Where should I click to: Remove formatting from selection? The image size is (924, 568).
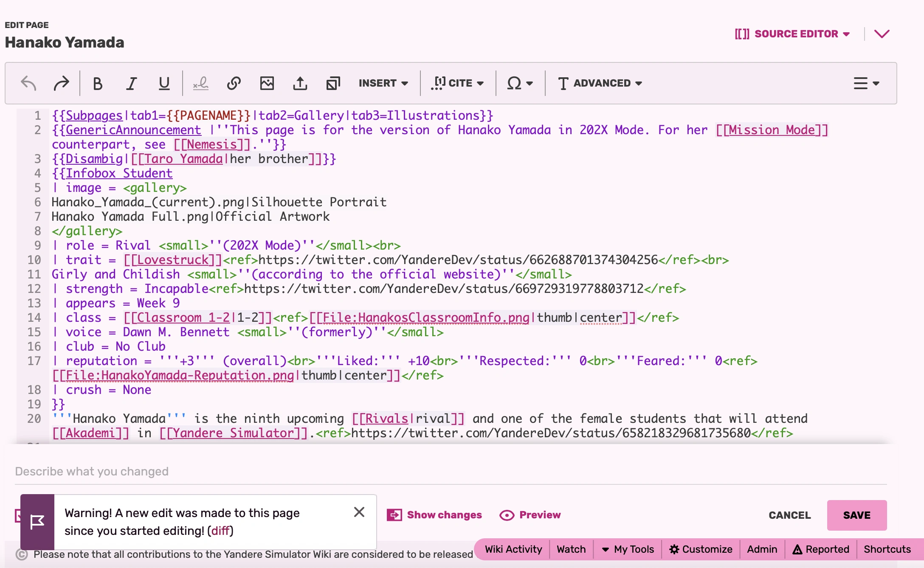[200, 83]
